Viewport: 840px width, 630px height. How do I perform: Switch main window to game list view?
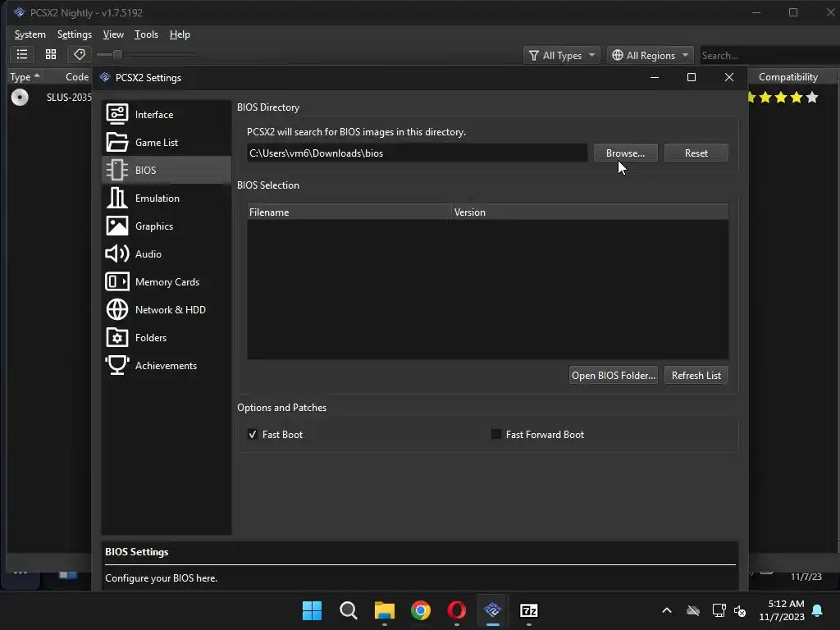[22, 54]
